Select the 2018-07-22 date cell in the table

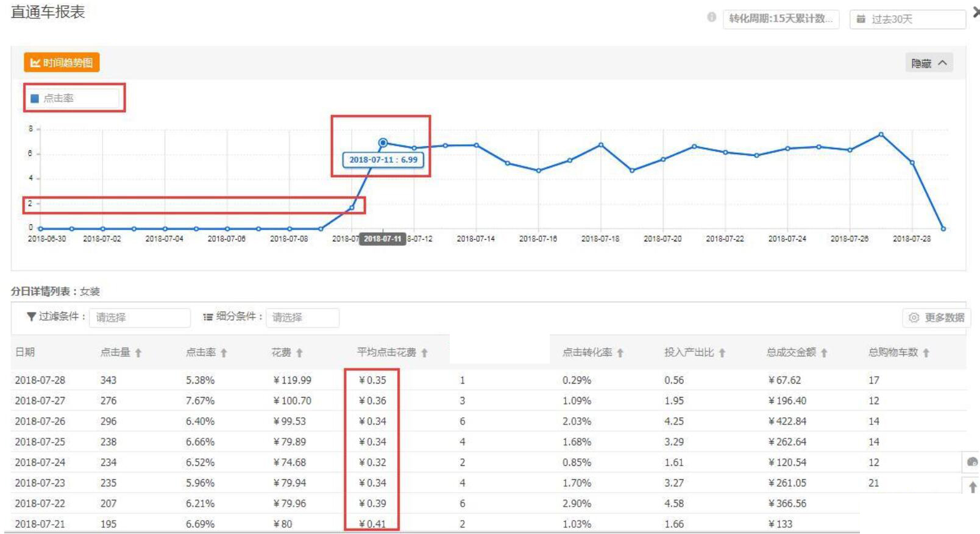(40, 504)
